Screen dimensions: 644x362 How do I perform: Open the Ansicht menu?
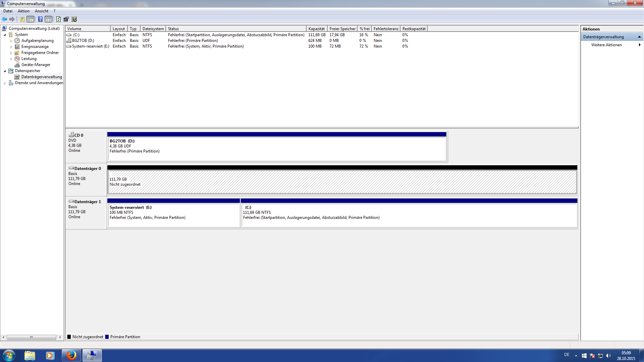click(41, 11)
